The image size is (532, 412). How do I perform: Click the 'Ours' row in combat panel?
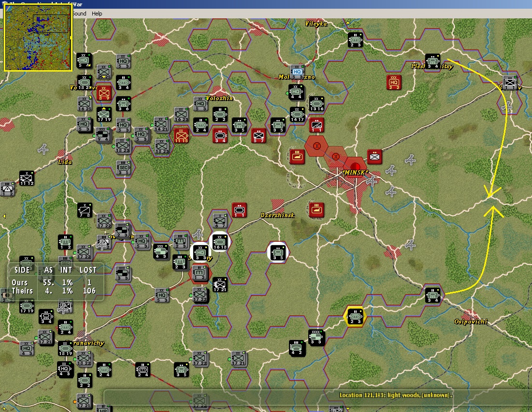tap(52, 282)
